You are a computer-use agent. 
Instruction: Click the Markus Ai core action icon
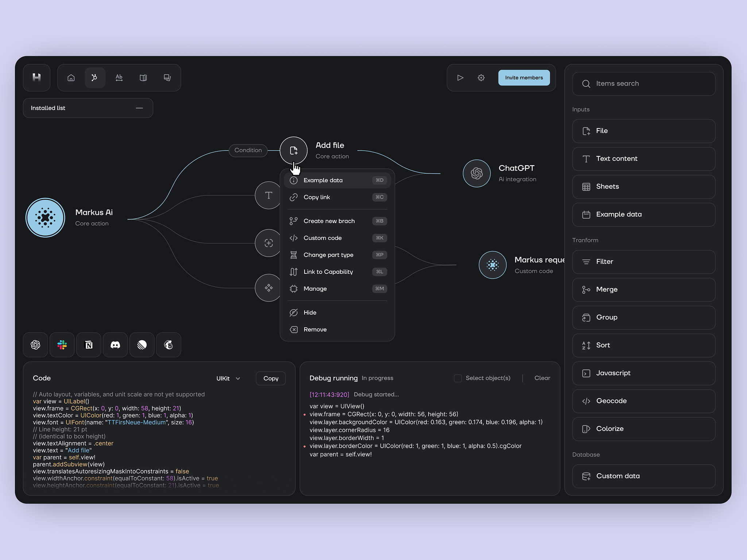pyautogui.click(x=46, y=217)
